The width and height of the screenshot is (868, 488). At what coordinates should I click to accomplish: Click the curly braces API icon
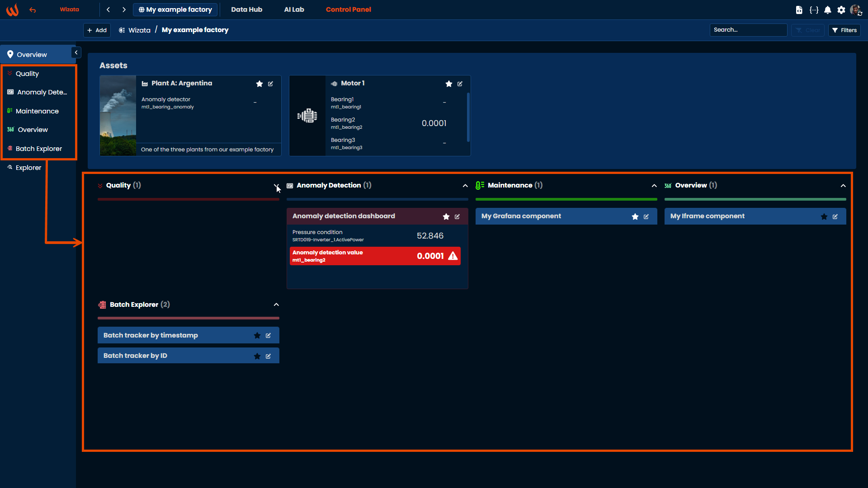coord(814,9)
